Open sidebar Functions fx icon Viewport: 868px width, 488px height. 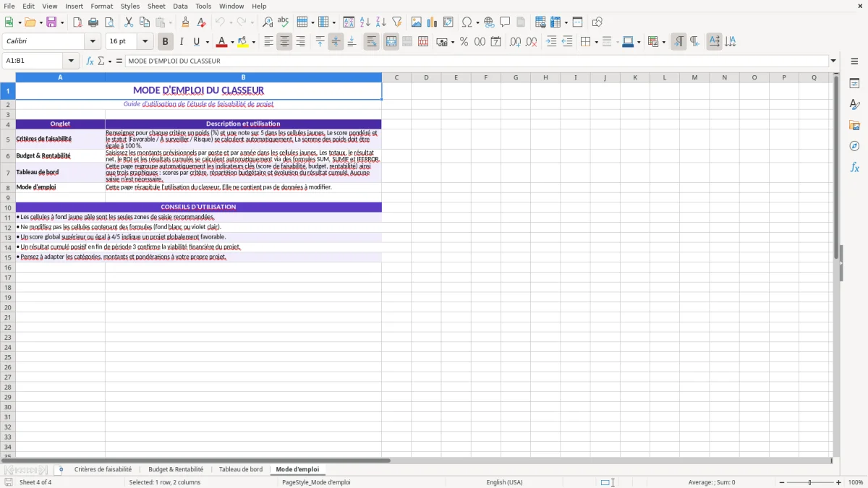(x=854, y=167)
